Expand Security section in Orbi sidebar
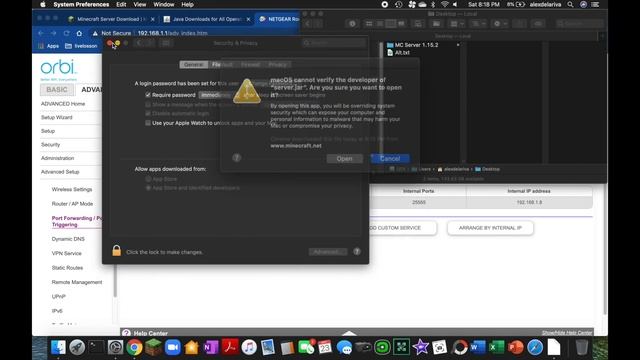Image resolution: width=640 pixels, height=360 pixels. coord(50,144)
